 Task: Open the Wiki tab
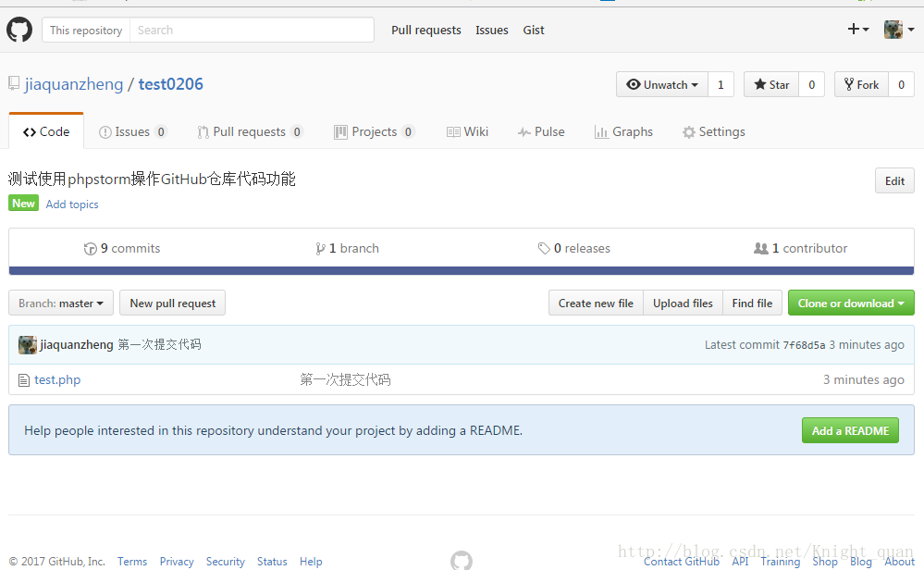[x=467, y=131]
